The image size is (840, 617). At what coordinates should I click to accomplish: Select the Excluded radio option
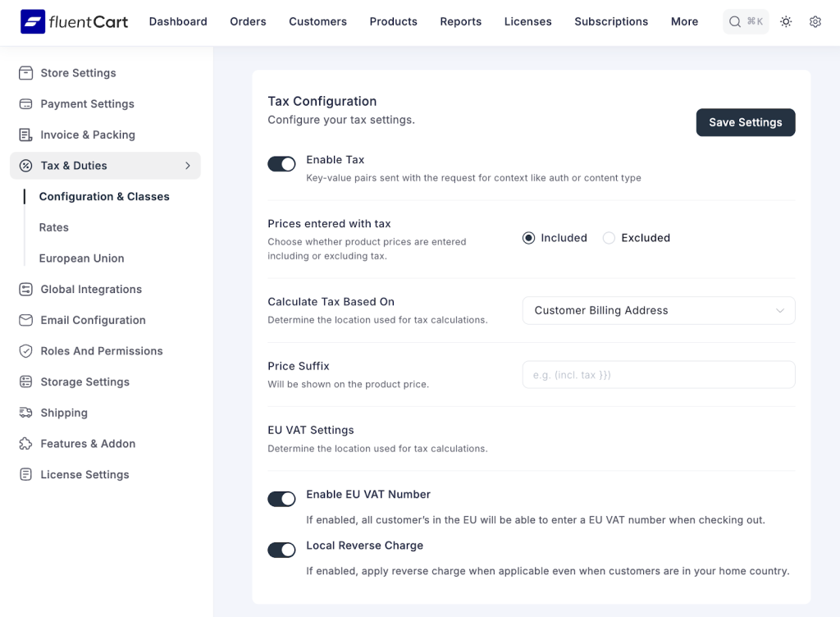click(x=609, y=238)
